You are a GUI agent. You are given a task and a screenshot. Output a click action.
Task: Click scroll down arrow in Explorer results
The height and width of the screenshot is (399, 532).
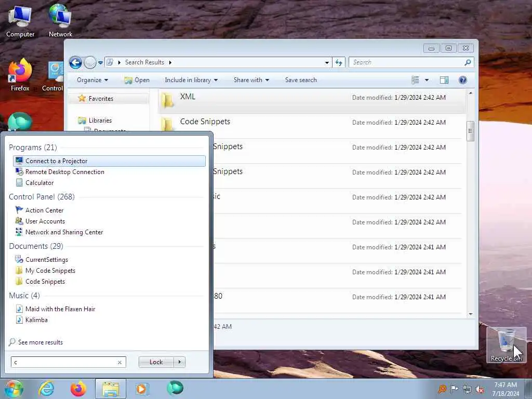470,314
